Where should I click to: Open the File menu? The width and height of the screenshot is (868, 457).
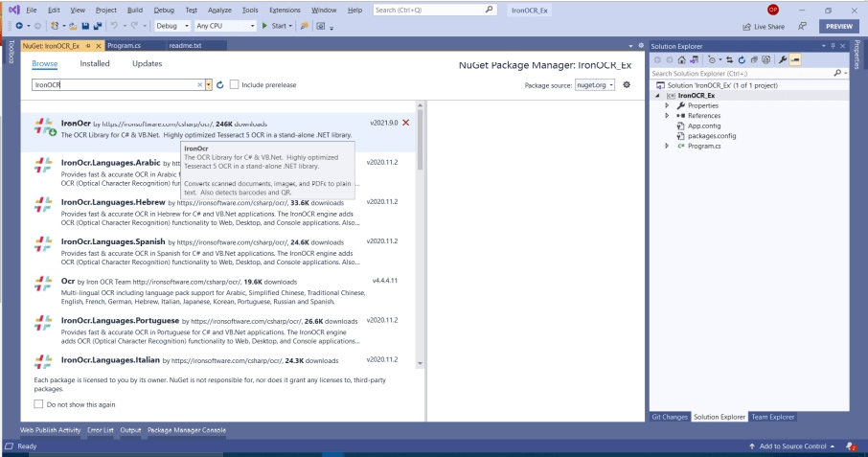pyautogui.click(x=31, y=10)
